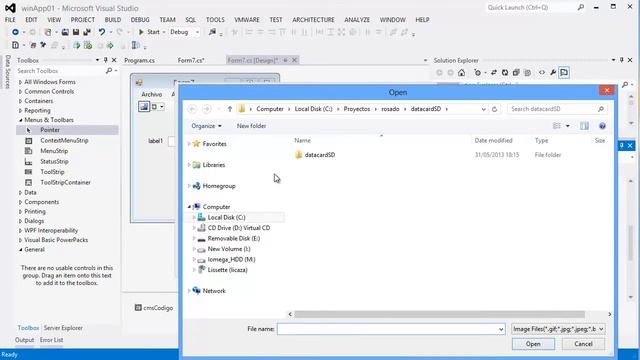
Task: Click the view code icon in Solution Explorer
Action: [542, 73]
